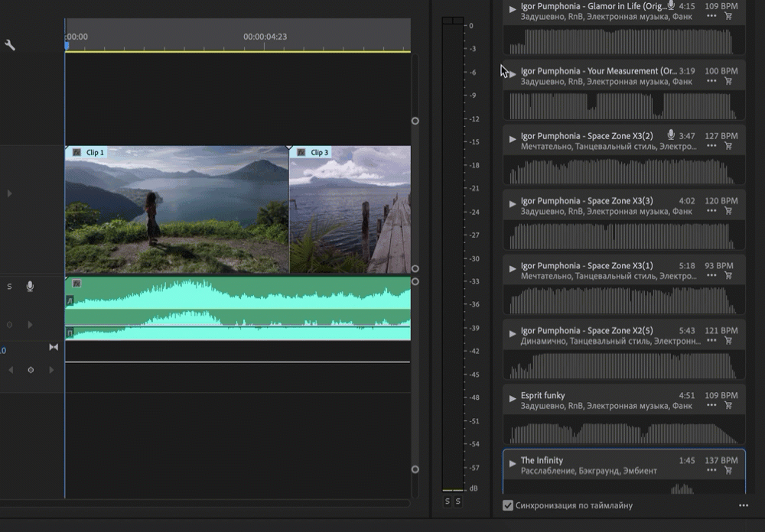
Task: Toggle the left channel solo S button
Action: [448, 501]
